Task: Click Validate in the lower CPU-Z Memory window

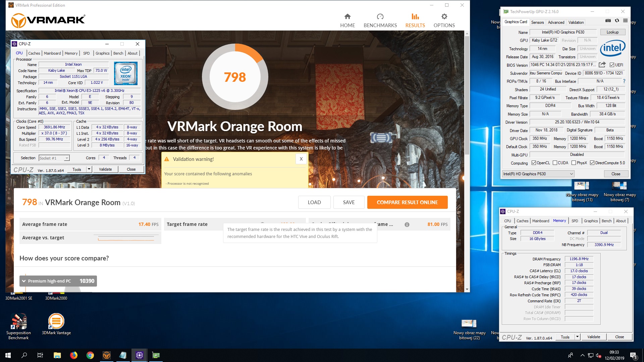Action: (x=593, y=337)
